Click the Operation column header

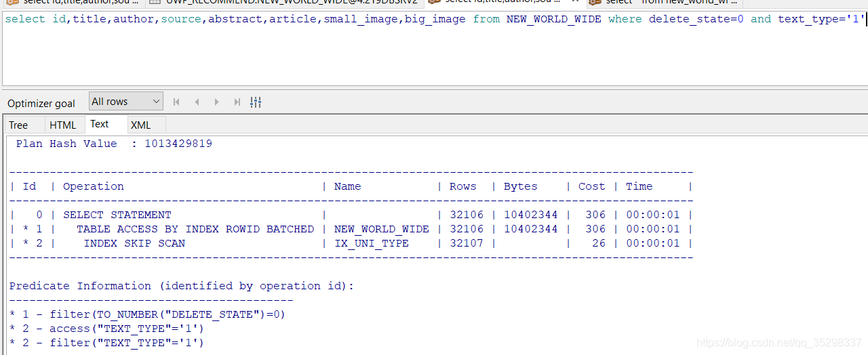tap(94, 186)
